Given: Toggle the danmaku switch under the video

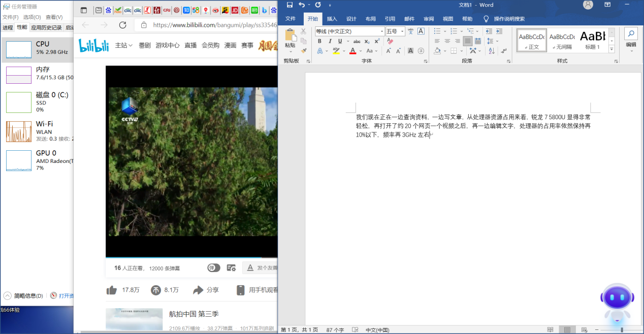Looking at the screenshot, I should click(214, 268).
